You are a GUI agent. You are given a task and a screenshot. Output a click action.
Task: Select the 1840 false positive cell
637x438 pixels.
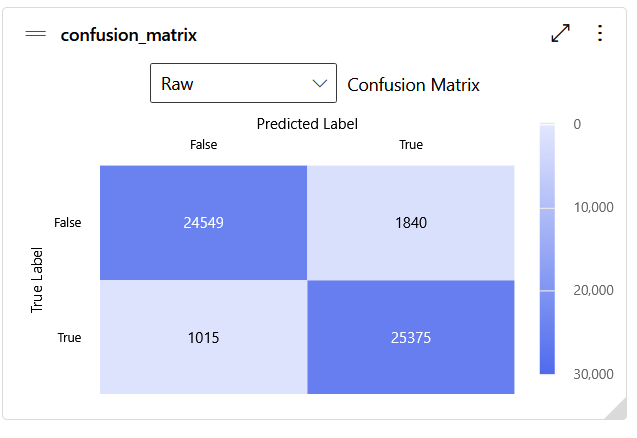(x=411, y=222)
